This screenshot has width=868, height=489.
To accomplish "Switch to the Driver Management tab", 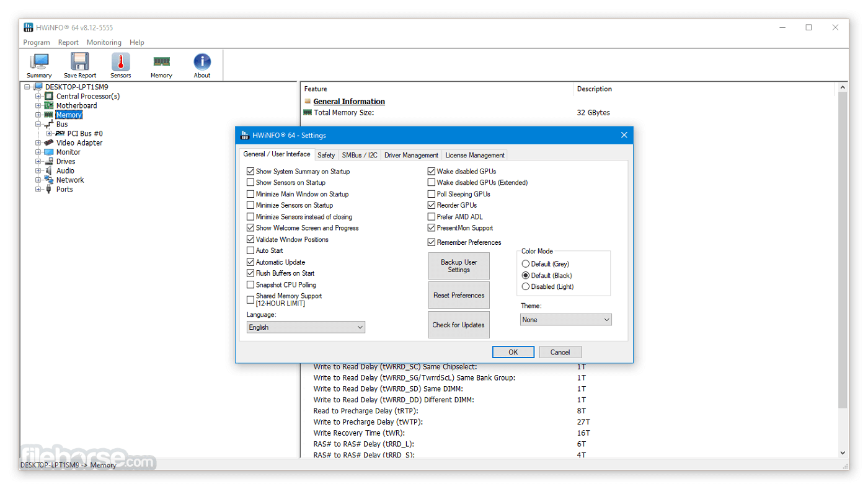I will [x=411, y=155].
